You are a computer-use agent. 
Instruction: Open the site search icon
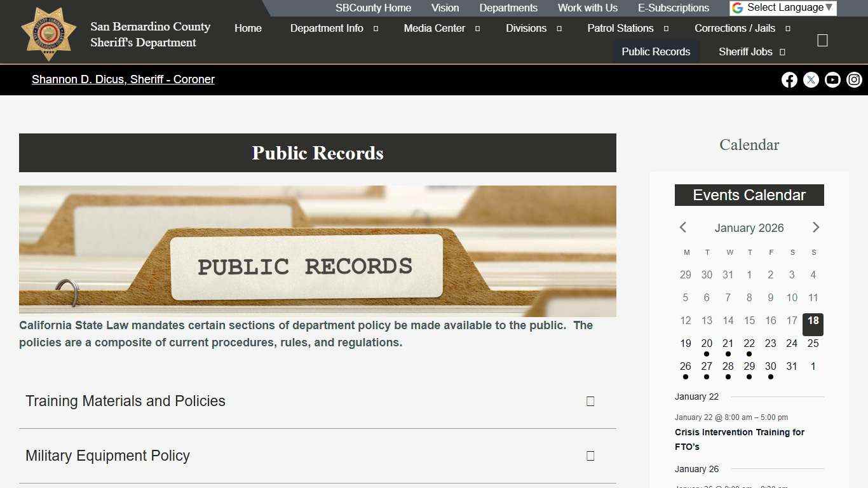click(822, 40)
